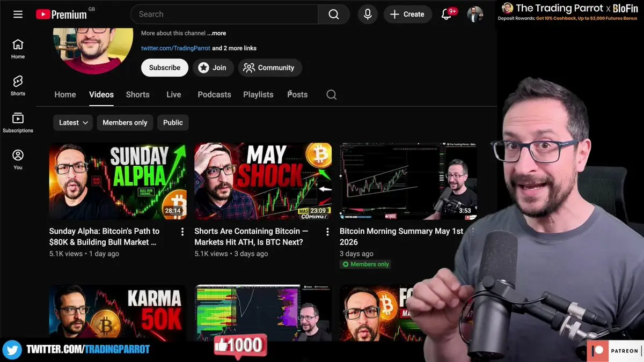Screen dimensions: 644x362
Task: Open heatmap chart video thumbnail in second row
Action: click(x=263, y=313)
